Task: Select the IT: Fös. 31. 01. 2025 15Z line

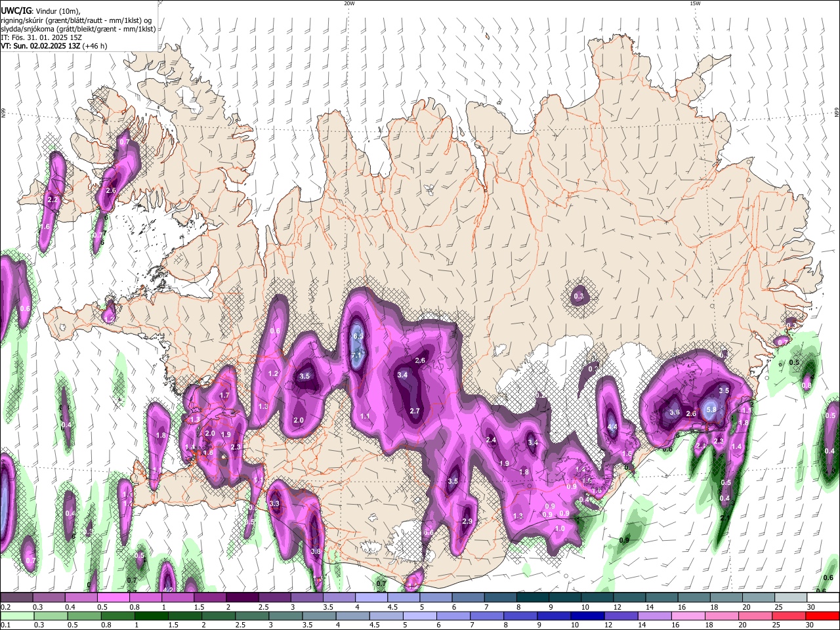Action: coord(41,37)
